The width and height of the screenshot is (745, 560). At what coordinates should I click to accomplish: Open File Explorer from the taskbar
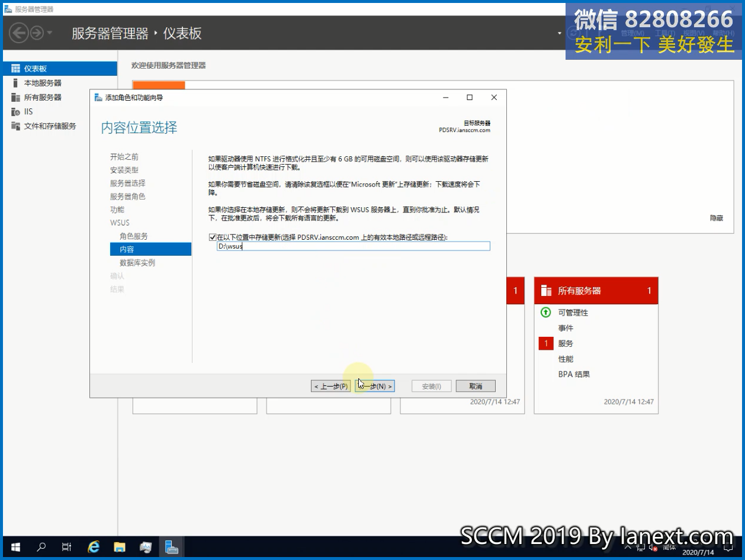pyautogui.click(x=120, y=547)
